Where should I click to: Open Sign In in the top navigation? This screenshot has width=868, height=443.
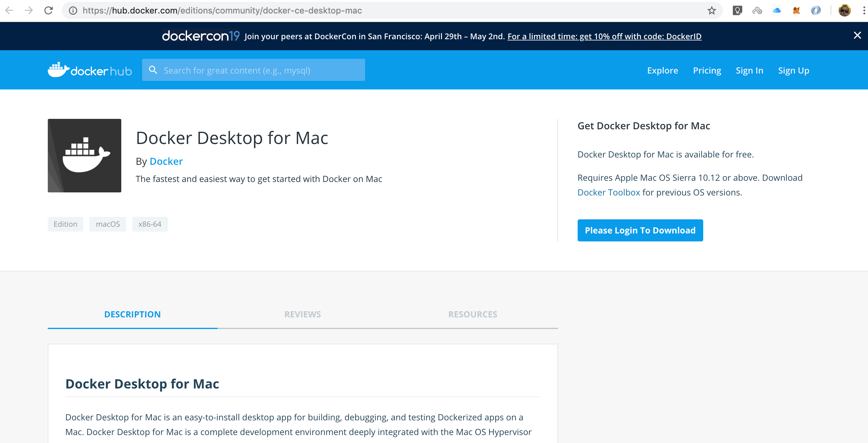coord(749,70)
